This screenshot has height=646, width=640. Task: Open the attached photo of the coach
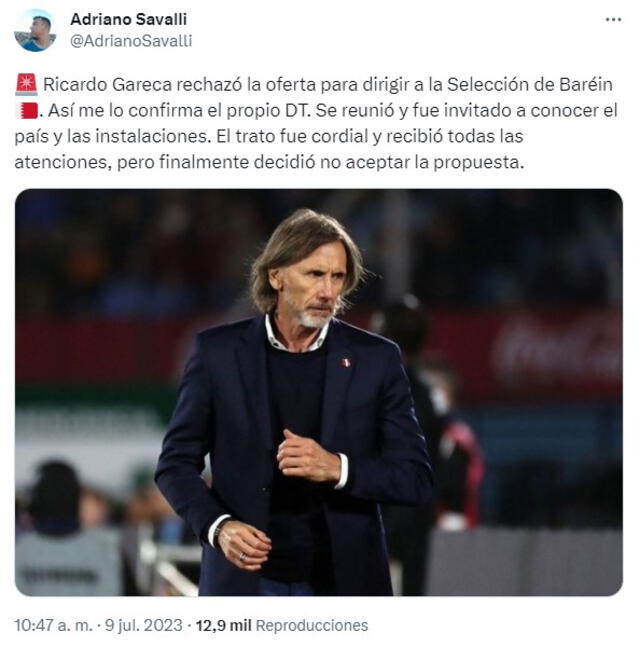(318, 392)
